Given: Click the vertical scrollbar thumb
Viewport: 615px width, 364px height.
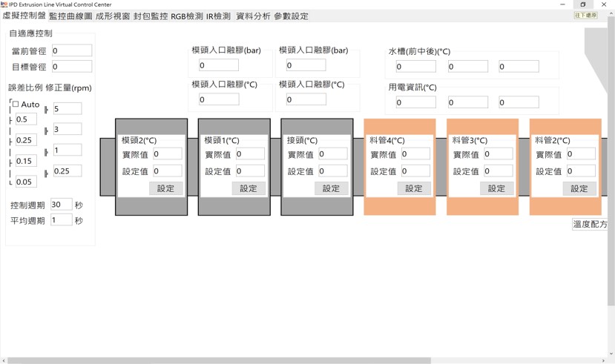Looking at the screenshot, I should (611, 162).
